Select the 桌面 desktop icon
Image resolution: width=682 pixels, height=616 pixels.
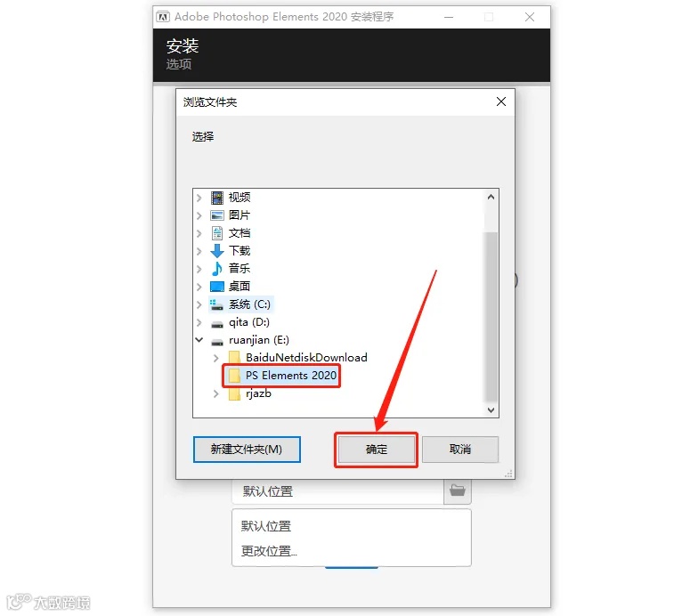(x=217, y=287)
